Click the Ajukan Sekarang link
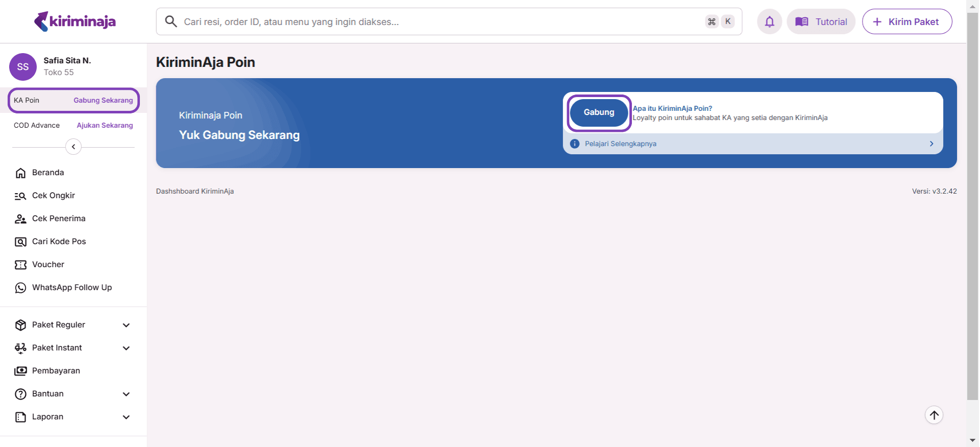The width and height of the screenshot is (980, 447). (x=105, y=125)
